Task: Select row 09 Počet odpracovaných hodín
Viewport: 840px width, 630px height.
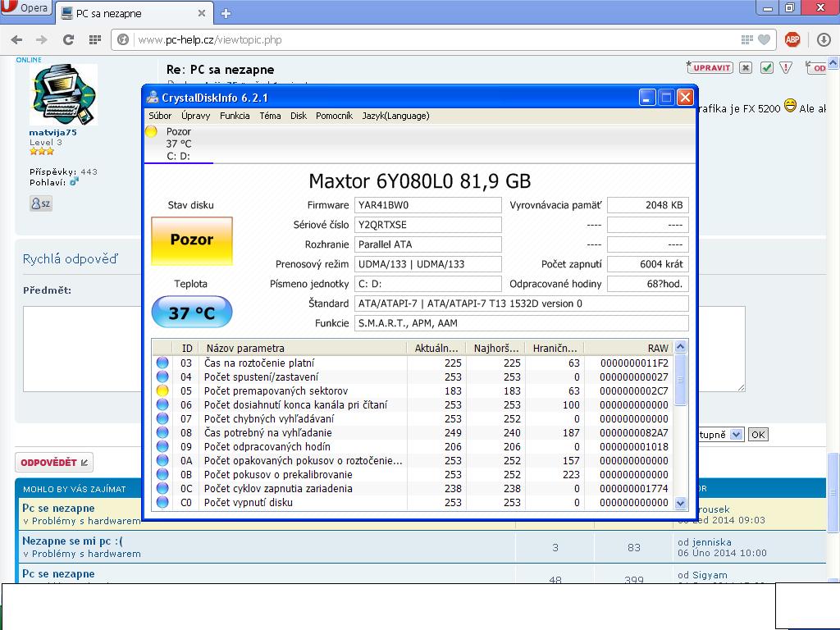Action: (412, 447)
